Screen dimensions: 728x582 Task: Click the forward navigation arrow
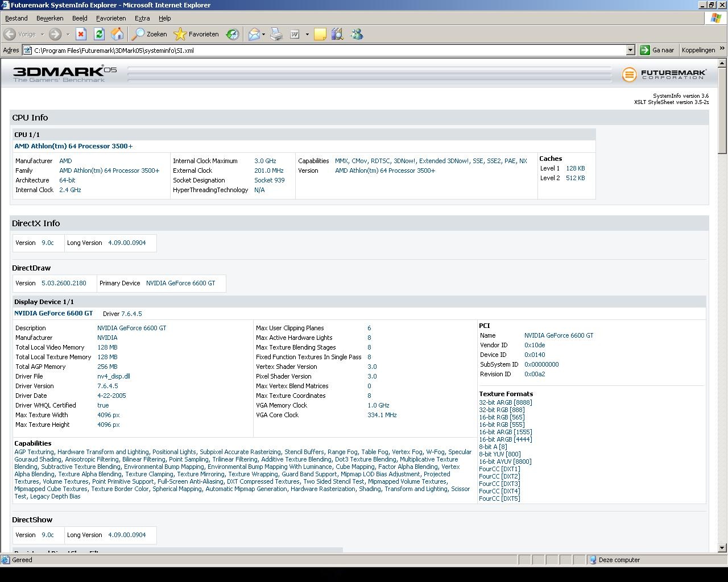[55, 34]
